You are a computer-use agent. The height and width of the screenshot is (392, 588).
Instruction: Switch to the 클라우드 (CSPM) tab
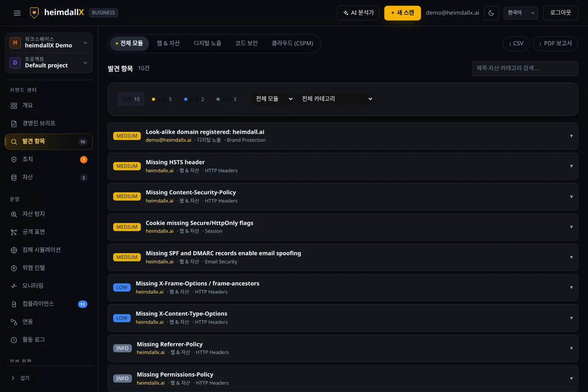(293, 43)
